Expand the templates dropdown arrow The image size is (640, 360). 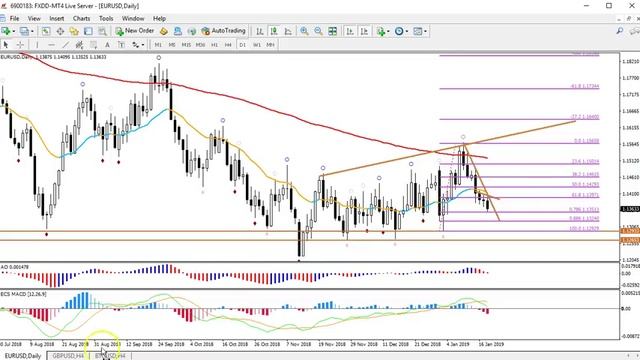point(425,31)
